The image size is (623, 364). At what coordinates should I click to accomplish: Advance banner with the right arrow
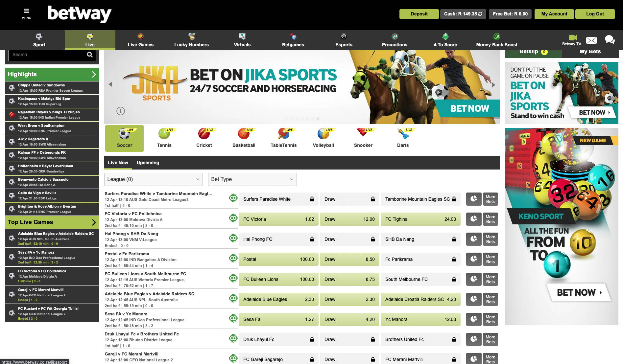[493, 85]
